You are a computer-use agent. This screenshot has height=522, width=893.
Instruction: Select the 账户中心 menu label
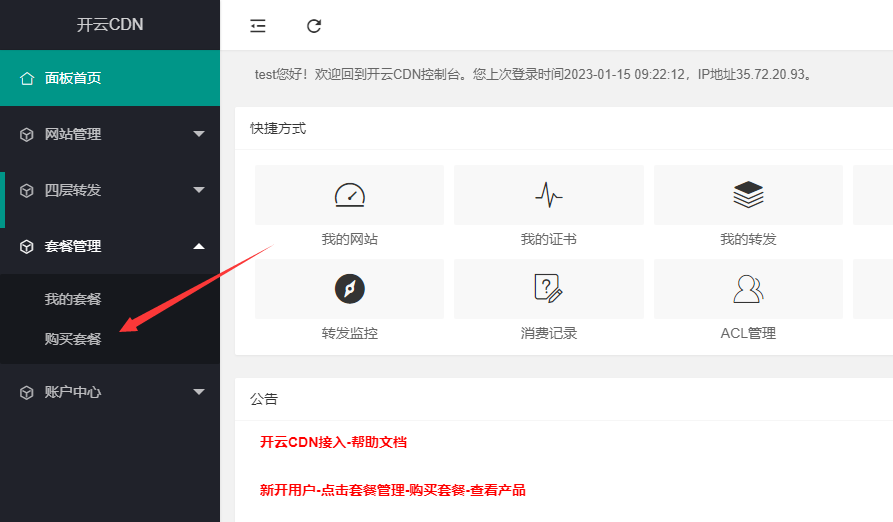click(x=73, y=392)
